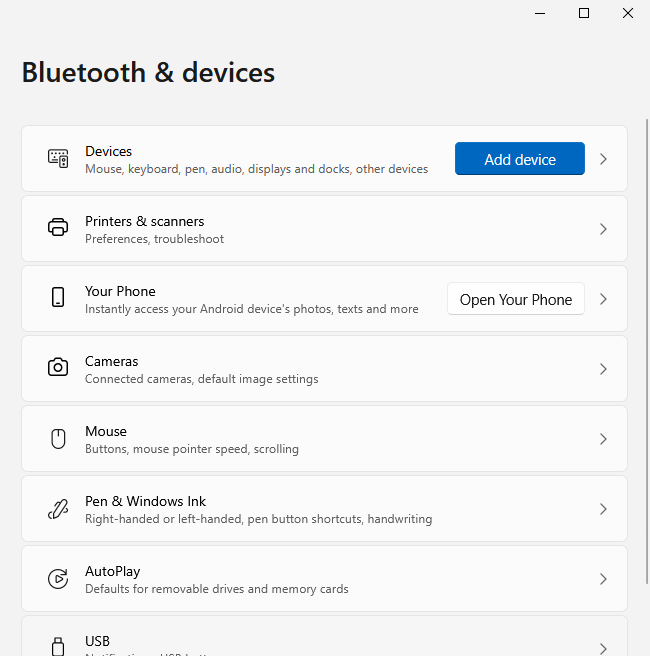Click 'Connected cameras, default image settings' text
The height and width of the screenshot is (656, 650).
[x=202, y=379]
